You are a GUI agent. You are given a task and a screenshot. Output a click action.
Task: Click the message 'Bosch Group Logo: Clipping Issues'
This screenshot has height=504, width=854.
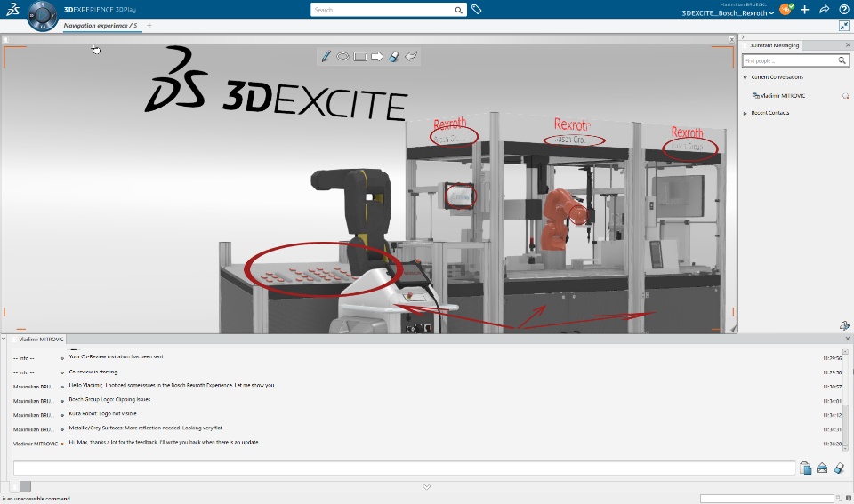(109, 399)
